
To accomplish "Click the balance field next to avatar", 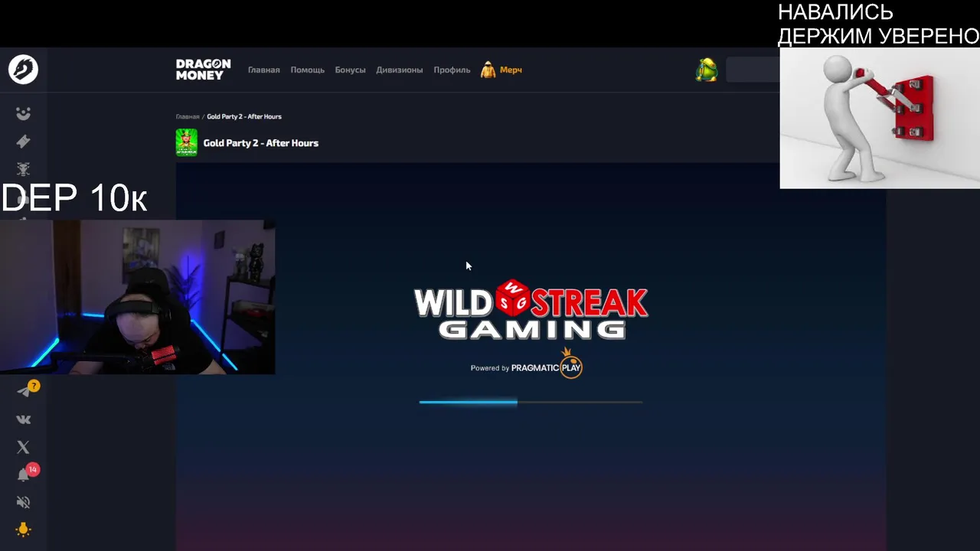I will click(753, 70).
